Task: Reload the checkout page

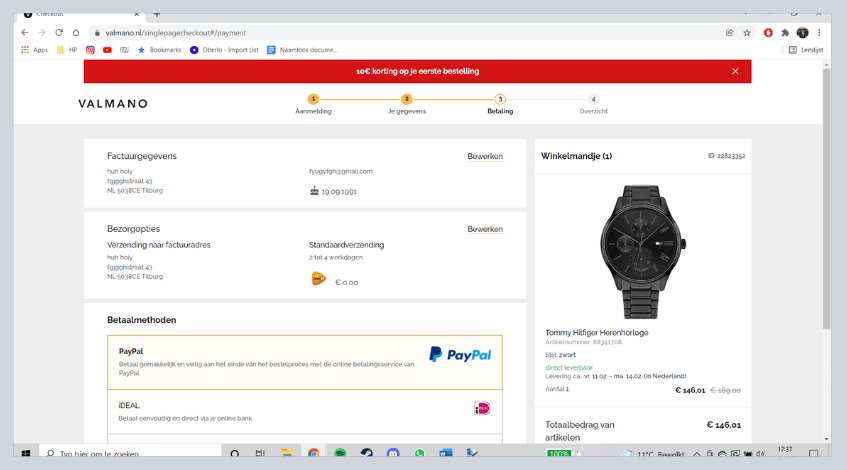Action: tap(59, 33)
